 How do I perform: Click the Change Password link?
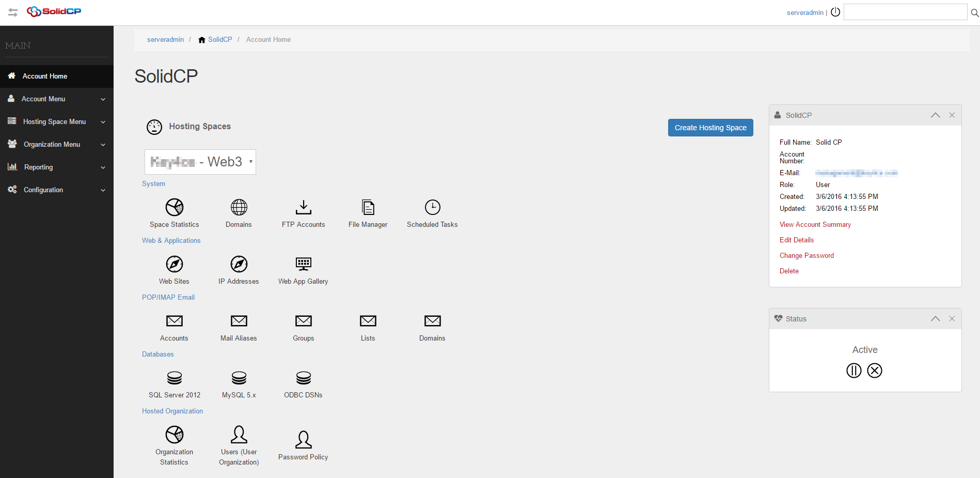(807, 256)
